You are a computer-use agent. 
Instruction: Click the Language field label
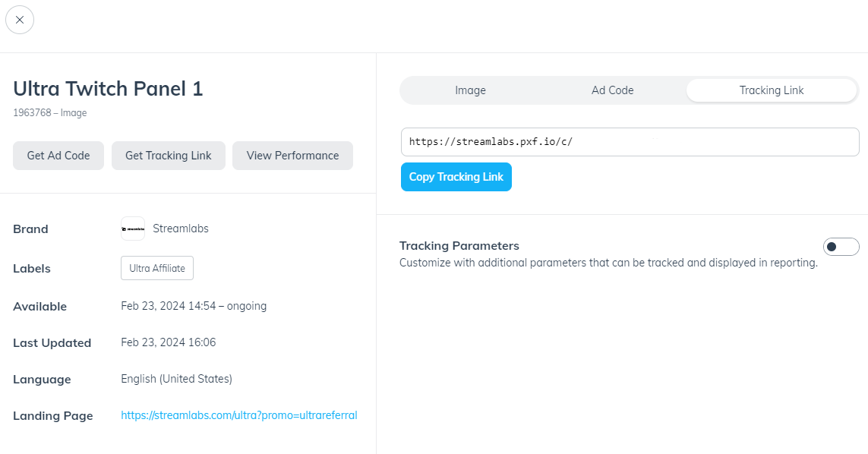pos(42,380)
